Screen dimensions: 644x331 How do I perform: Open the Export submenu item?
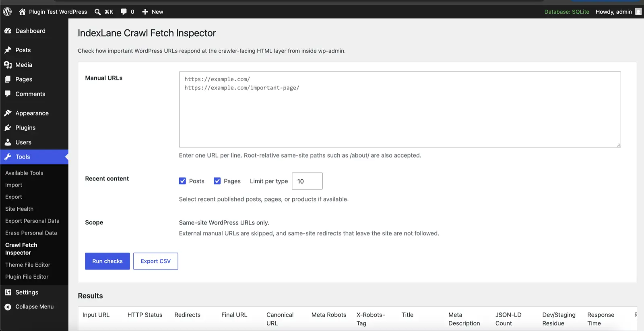pos(14,197)
